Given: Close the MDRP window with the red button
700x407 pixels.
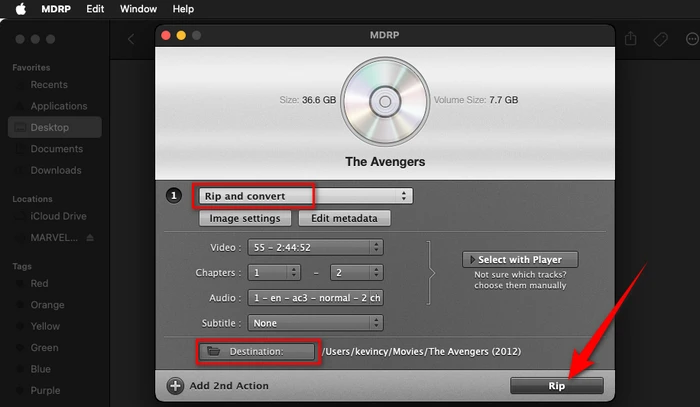Looking at the screenshot, I should coord(166,35).
